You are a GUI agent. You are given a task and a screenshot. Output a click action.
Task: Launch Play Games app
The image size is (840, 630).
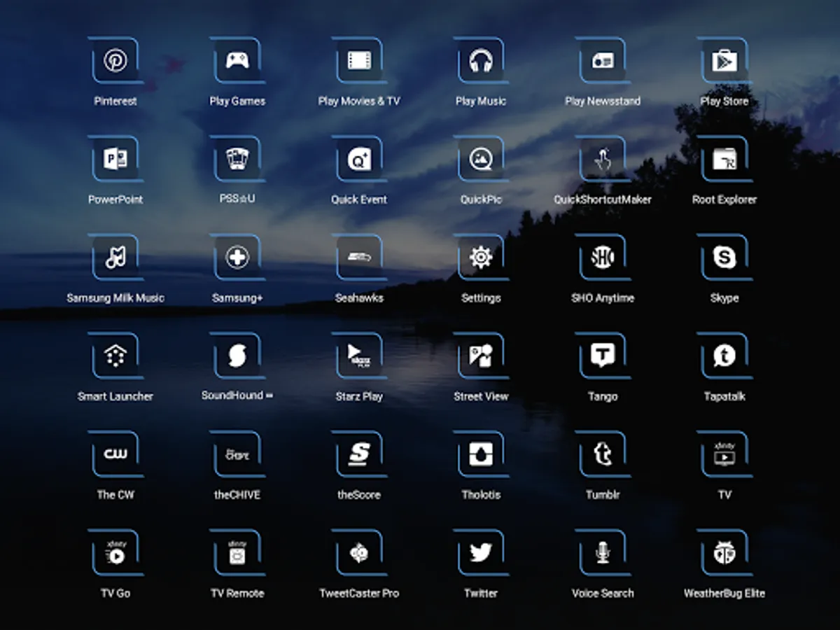pos(237,61)
